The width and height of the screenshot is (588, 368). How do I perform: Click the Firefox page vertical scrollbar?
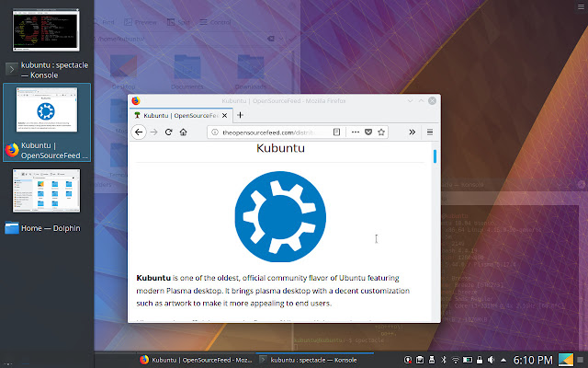click(435, 232)
